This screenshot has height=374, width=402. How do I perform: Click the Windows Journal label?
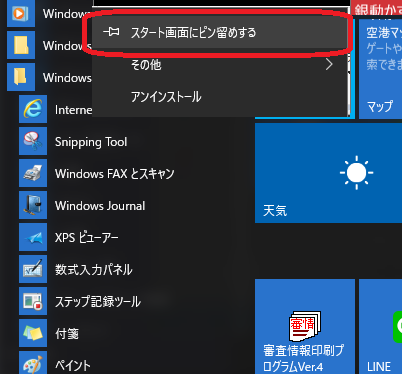click(x=100, y=206)
